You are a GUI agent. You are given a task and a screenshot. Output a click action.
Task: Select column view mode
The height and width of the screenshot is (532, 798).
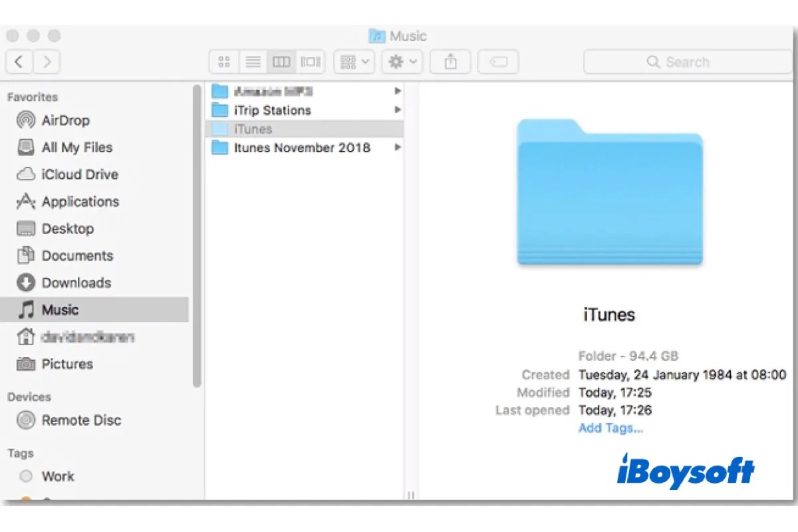281,61
